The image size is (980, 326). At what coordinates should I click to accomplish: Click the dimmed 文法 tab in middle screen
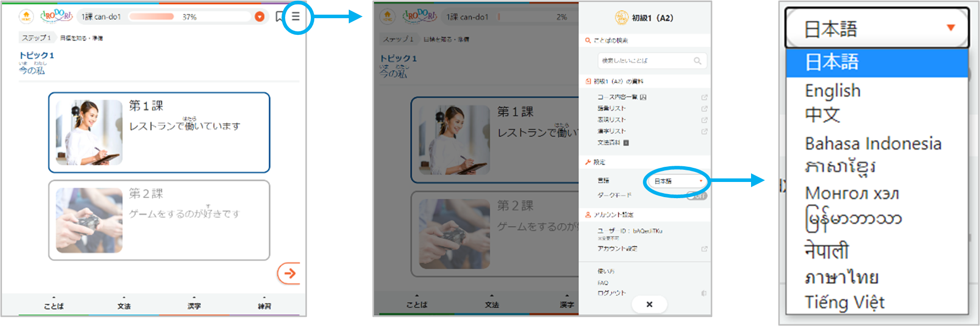492,304
